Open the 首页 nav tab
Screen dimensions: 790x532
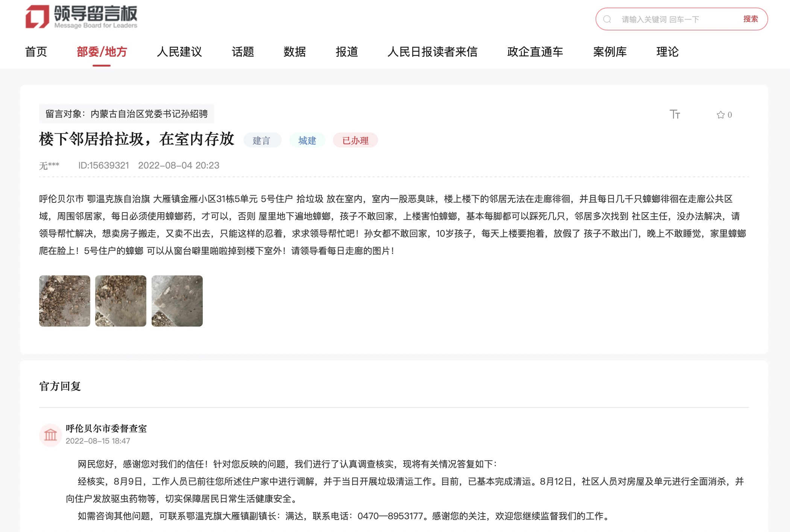click(36, 52)
